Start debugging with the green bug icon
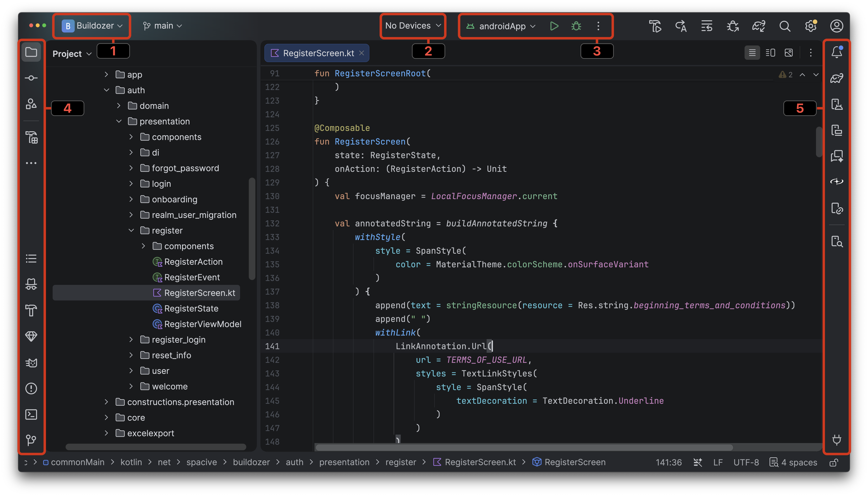This screenshot has height=496, width=868. [576, 26]
